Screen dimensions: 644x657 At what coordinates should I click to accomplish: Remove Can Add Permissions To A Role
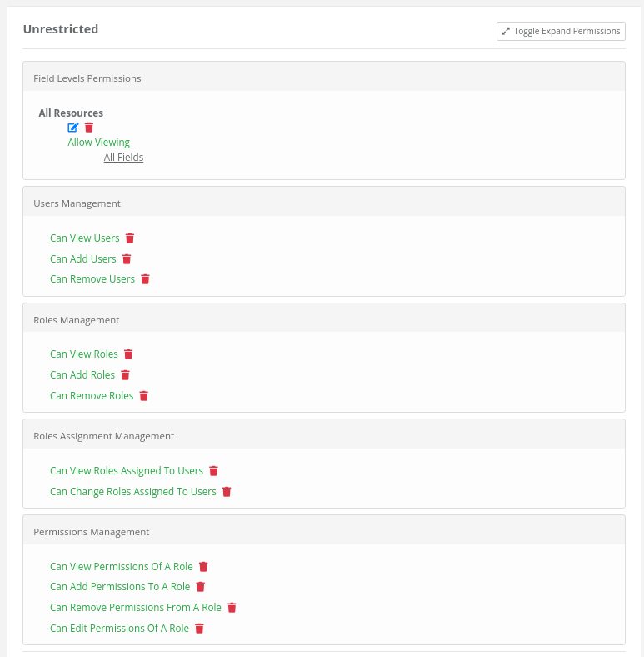(201, 587)
